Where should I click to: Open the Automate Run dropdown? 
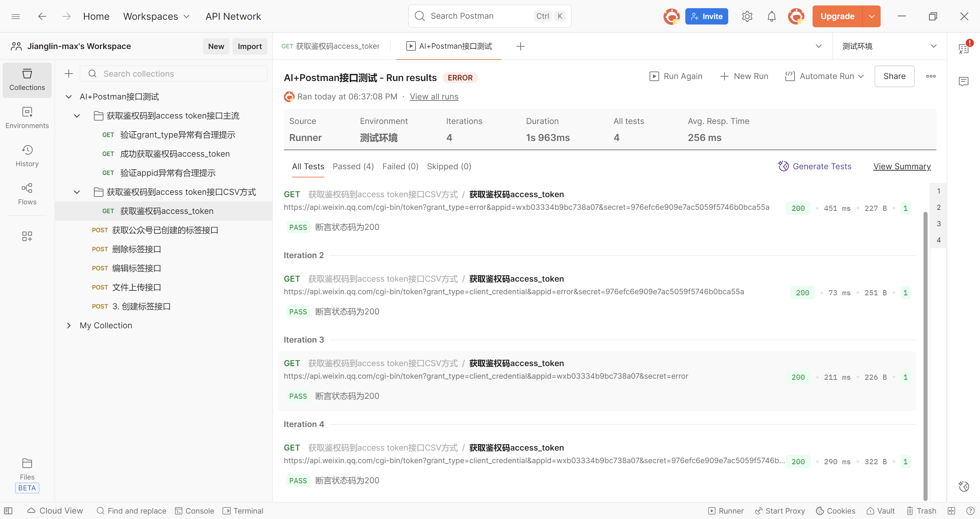824,76
